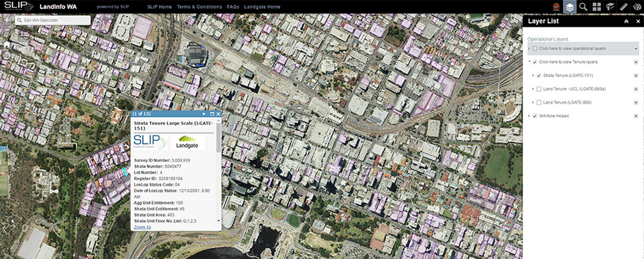Click the Zoom to link in popup
Viewport: 644px width, 259px height.
pyautogui.click(x=142, y=227)
